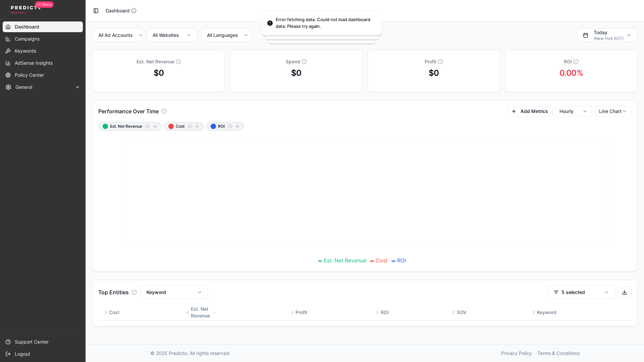Open Dashboard in sidebar menu
The image size is (644, 362).
click(x=43, y=27)
